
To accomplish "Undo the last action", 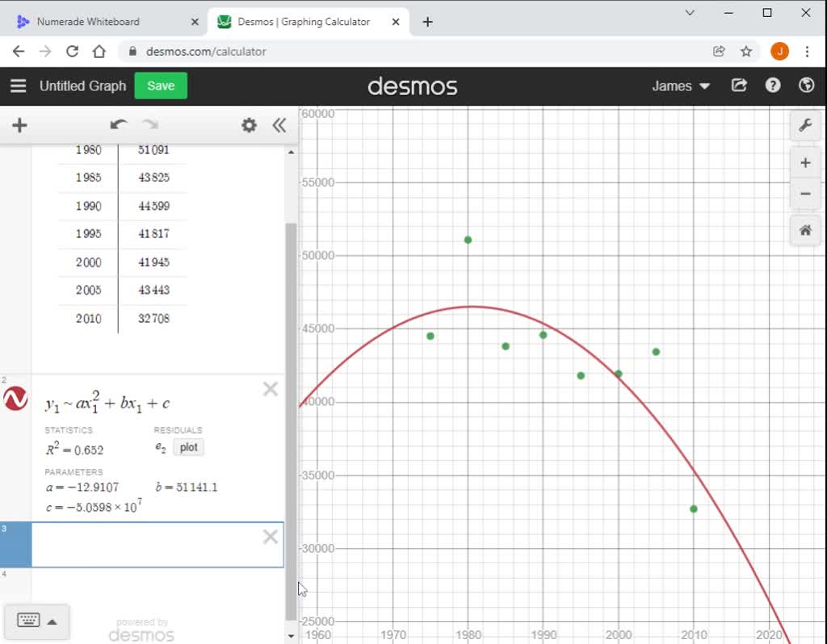I will coord(118,125).
